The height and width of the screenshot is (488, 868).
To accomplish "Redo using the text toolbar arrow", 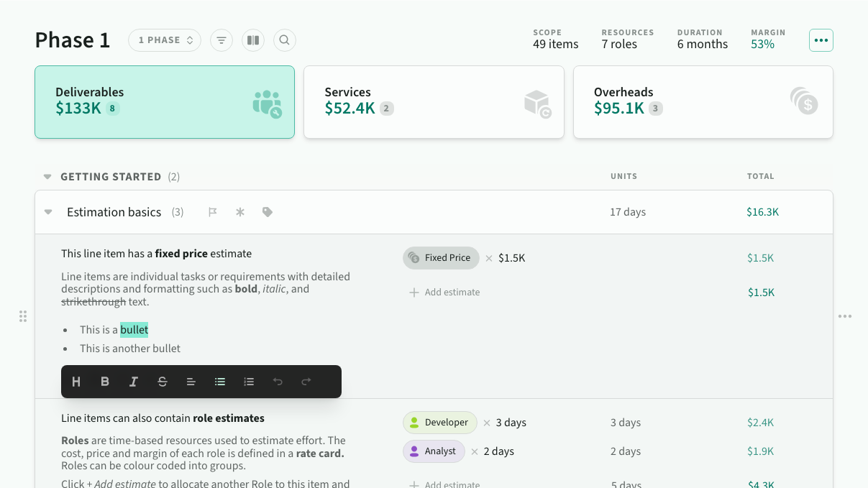I will click(x=306, y=382).
